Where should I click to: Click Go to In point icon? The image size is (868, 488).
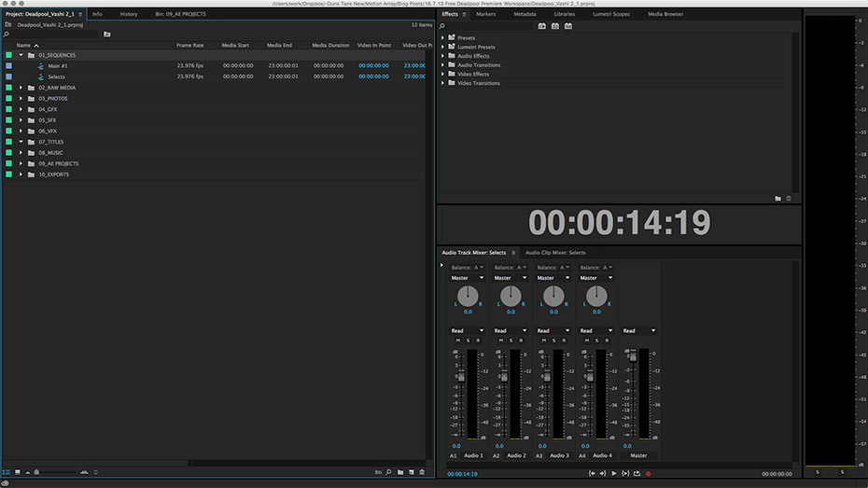click(592, 473)
